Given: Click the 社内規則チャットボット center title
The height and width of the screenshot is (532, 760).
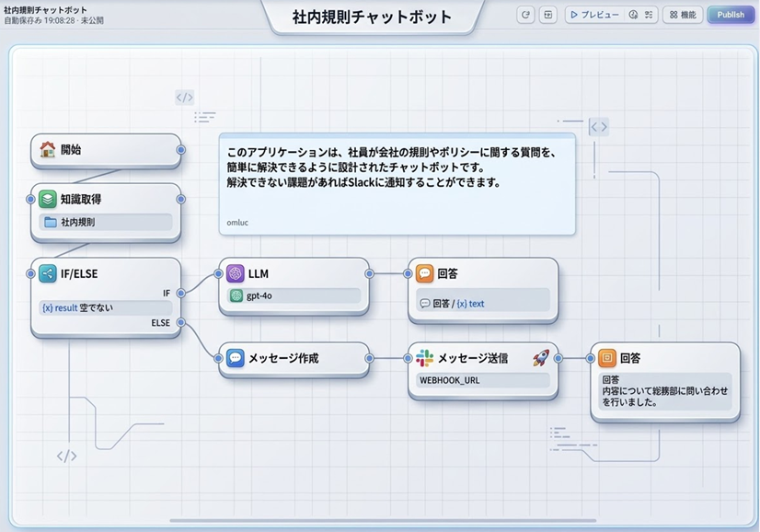Looking at the screenshot, I should (372, 17).
